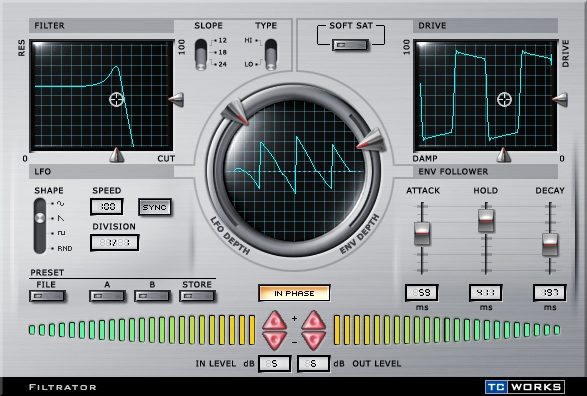Click the IN LEVEL dB value field
This screenshot has width=587, height=396.
click(x=275, y=364)
